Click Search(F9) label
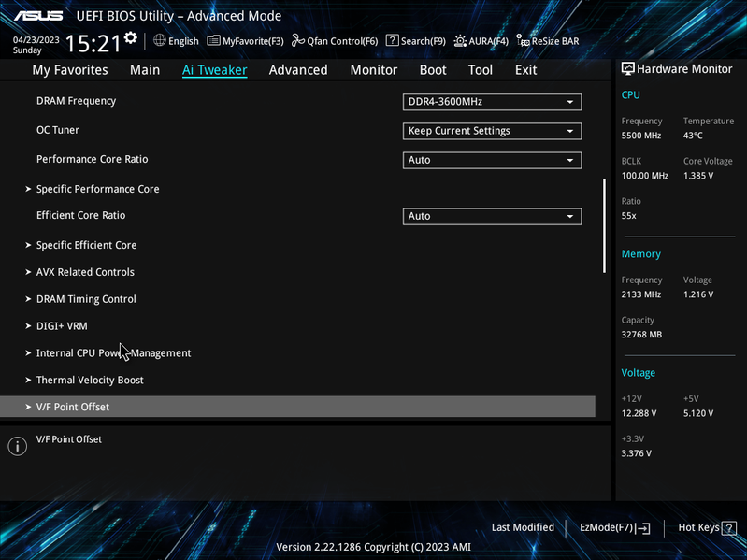Viewport: 747px width, 560px height. click(x=423, y=41)
